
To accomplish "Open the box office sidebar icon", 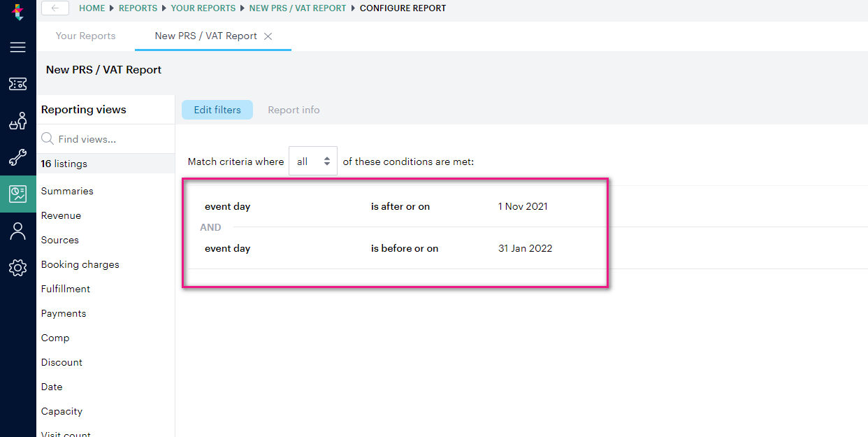I will 17,120.
